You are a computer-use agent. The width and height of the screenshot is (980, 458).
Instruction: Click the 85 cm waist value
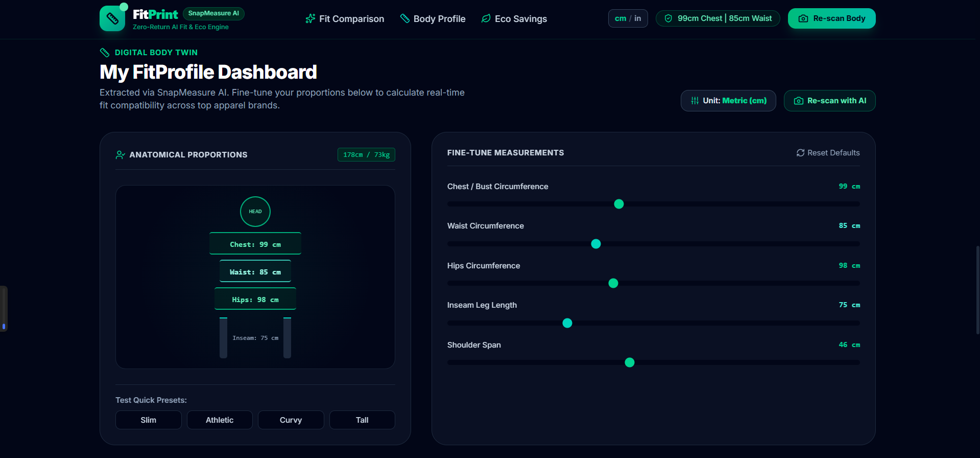coord(849,226)
